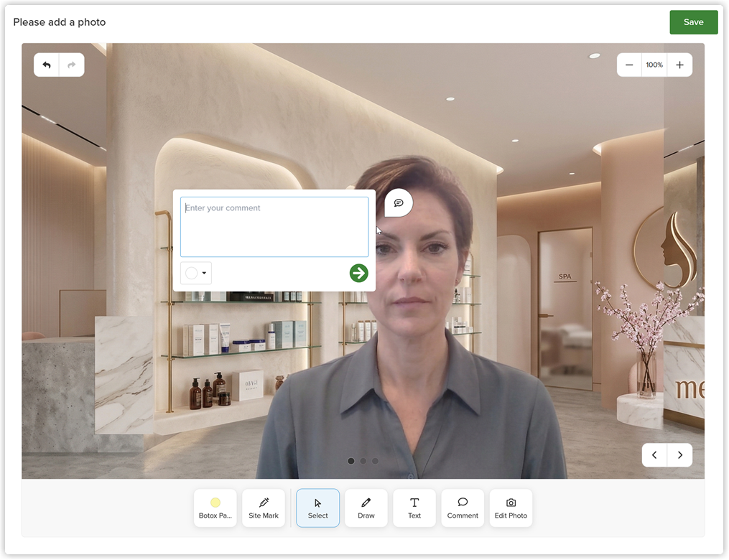Go to the next photo

pos(679,455)
